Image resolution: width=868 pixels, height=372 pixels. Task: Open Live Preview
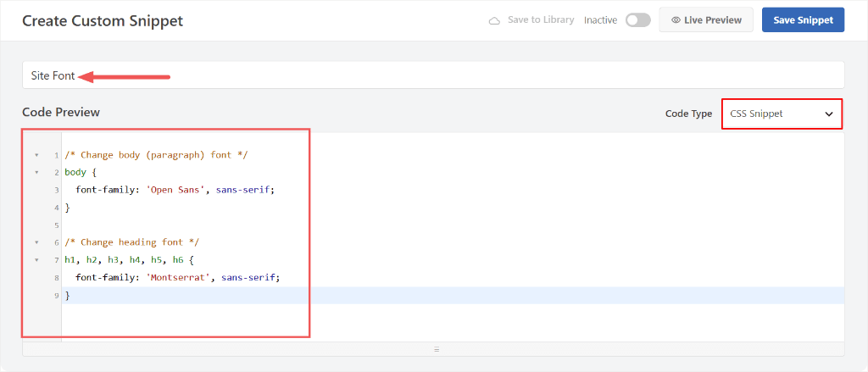[706, 20]
